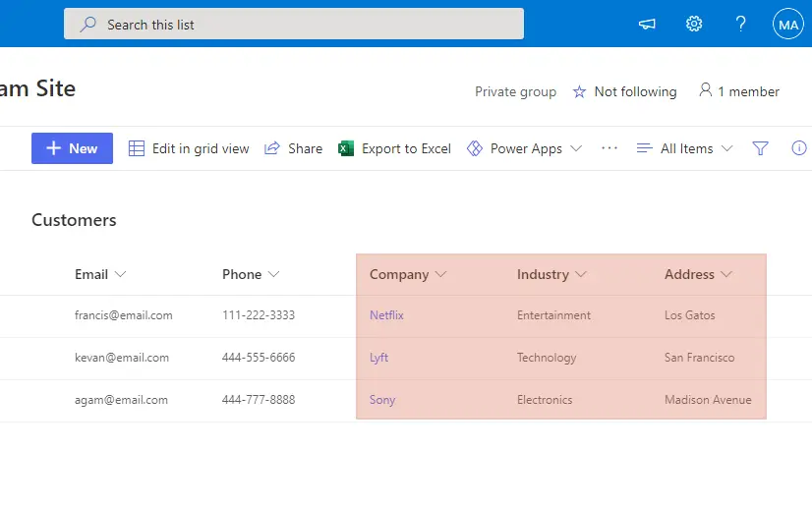Select phone number 444-777-8888
This screenshot has height=506, width=812.
pos(259,400)
